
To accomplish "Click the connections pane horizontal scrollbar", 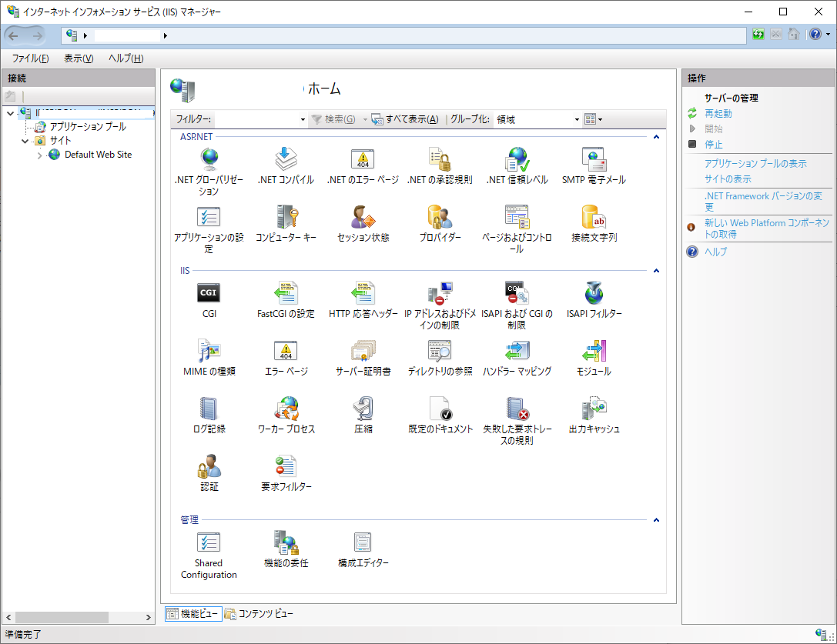I will click(78, 617).
